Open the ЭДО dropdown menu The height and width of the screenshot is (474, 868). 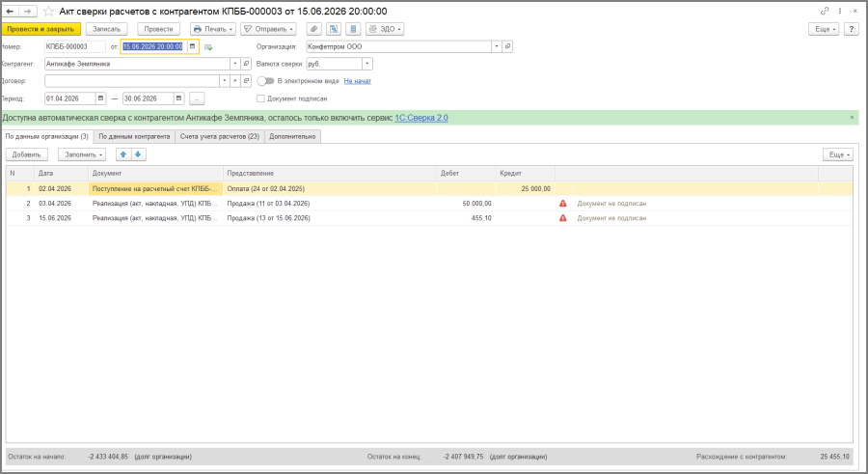point(385,29)
